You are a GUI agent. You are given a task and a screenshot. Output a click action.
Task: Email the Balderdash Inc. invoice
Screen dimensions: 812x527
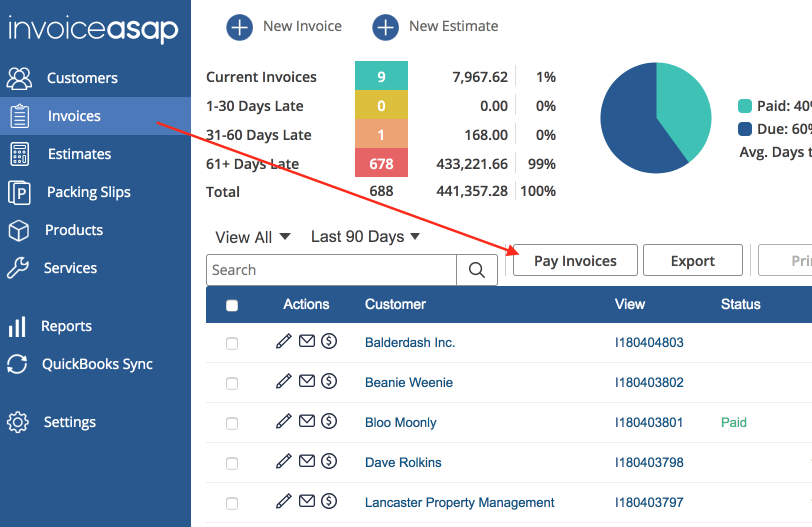[x=307, y=341]
